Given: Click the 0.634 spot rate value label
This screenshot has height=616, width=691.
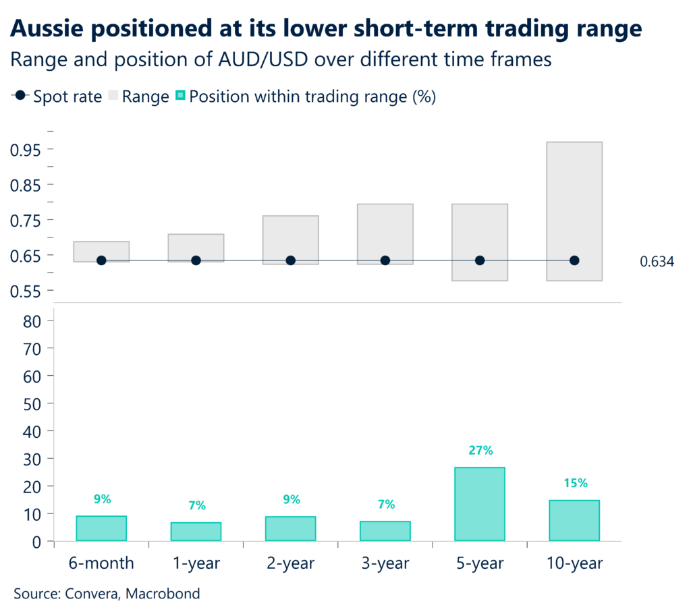Looking at the screenshot, I should point(657,262).
